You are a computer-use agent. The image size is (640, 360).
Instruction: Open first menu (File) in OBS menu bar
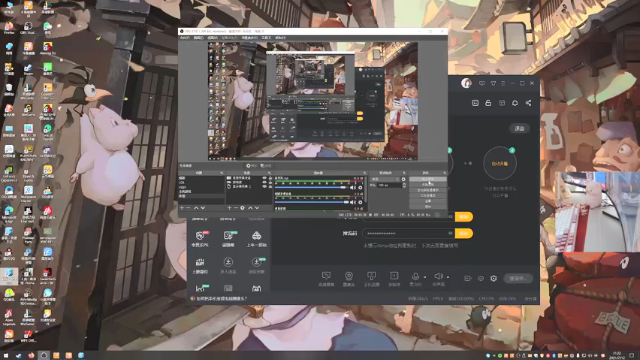(185, 38)
